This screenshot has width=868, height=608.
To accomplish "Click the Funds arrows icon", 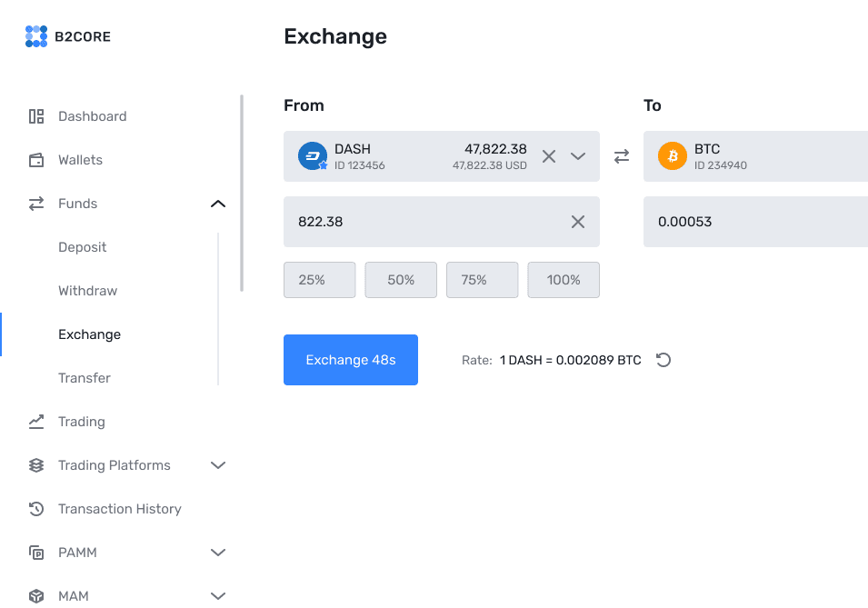I will pos(36,204).
